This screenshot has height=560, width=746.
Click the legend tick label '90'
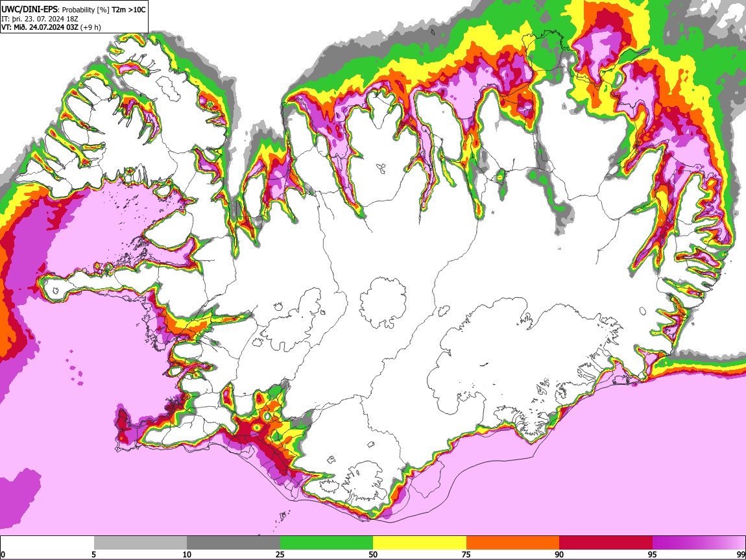pos(559,554)
